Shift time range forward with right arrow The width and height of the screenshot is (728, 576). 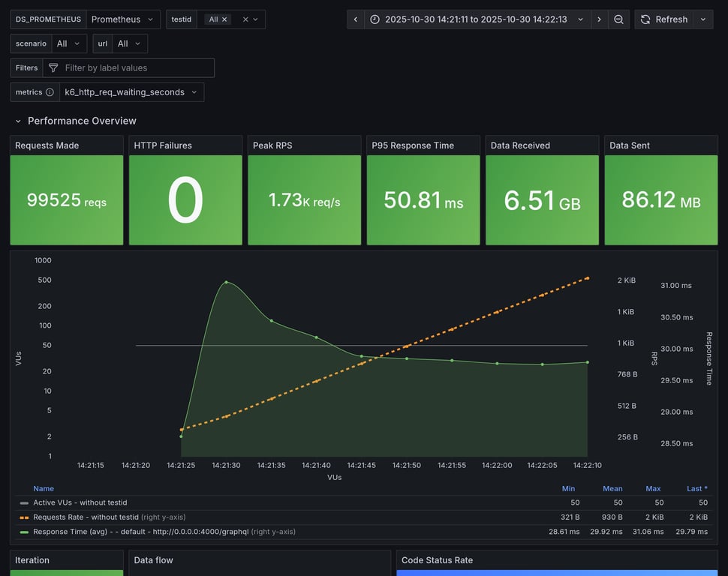coord(599,19)
